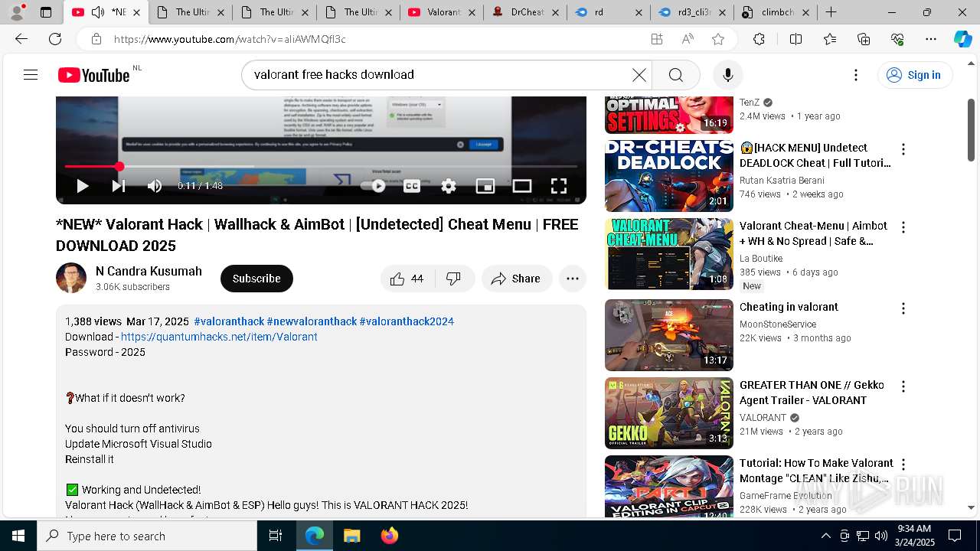980x551 pixels.
Task: Open YouTube settings three-dot menu
Action: point(856,74)
